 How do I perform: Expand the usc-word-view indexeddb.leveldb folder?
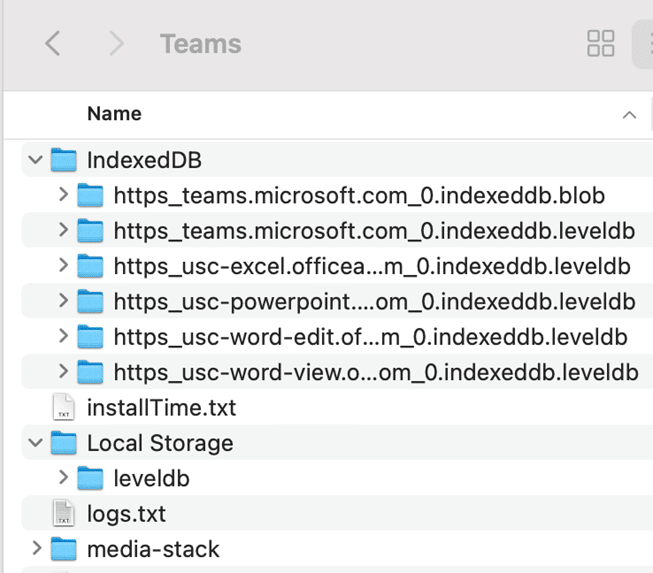[x=64, y=371]
